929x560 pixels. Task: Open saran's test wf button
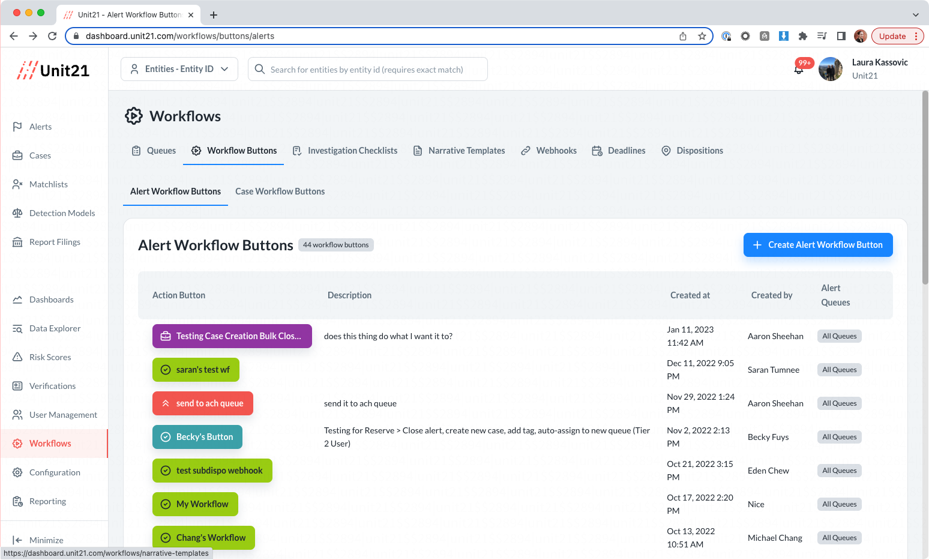[196, 370]
